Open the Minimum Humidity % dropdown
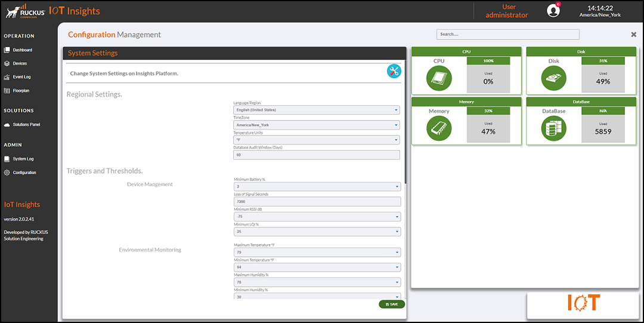Image resolution: width=644 pixels, height=323 pixels. [317, 296]
